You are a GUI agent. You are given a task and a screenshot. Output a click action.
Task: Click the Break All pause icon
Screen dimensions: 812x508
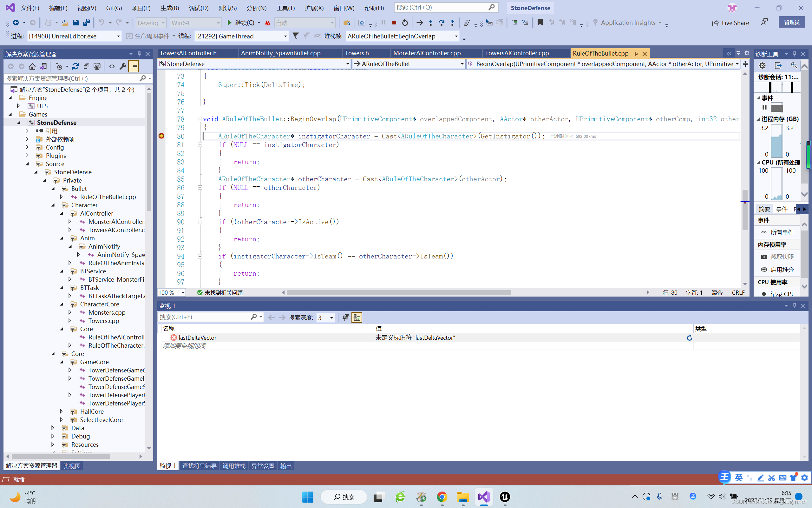click(x=383, y=23)
